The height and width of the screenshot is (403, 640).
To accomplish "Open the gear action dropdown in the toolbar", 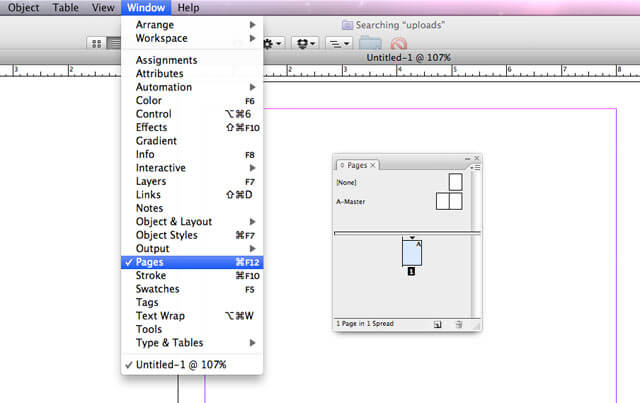I will pyautogui.click(x=273, y=43).
